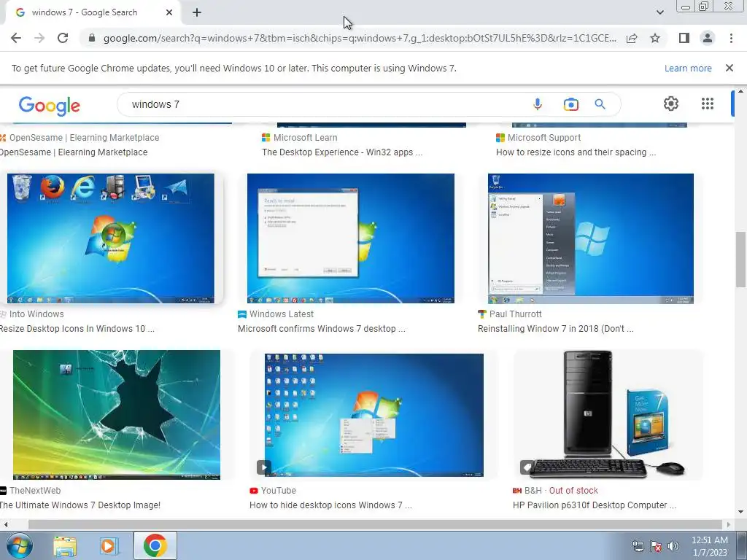
Task: Open Microsoft confirms Windows 7 desktop link
Action: (322, 329)
